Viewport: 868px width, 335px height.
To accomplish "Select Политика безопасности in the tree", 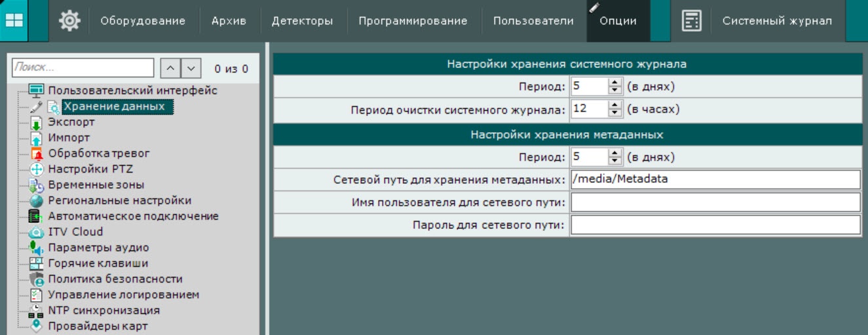I will click(115, 279).
